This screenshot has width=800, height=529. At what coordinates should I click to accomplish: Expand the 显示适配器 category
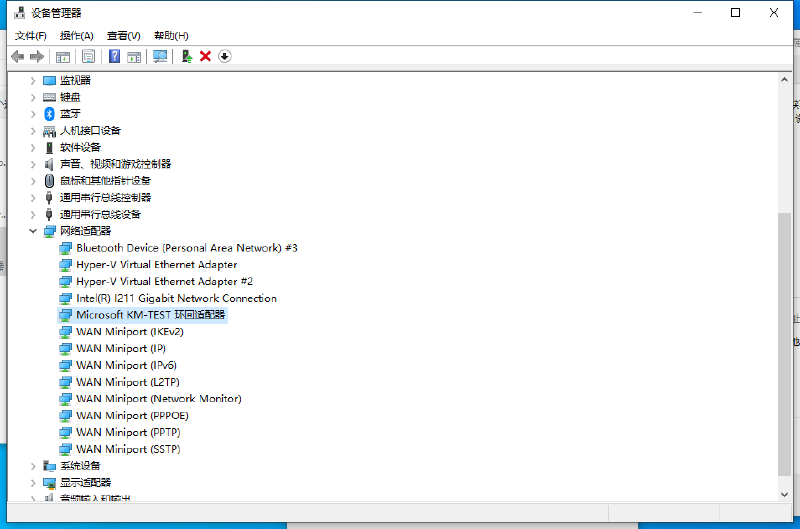(33, 482)
